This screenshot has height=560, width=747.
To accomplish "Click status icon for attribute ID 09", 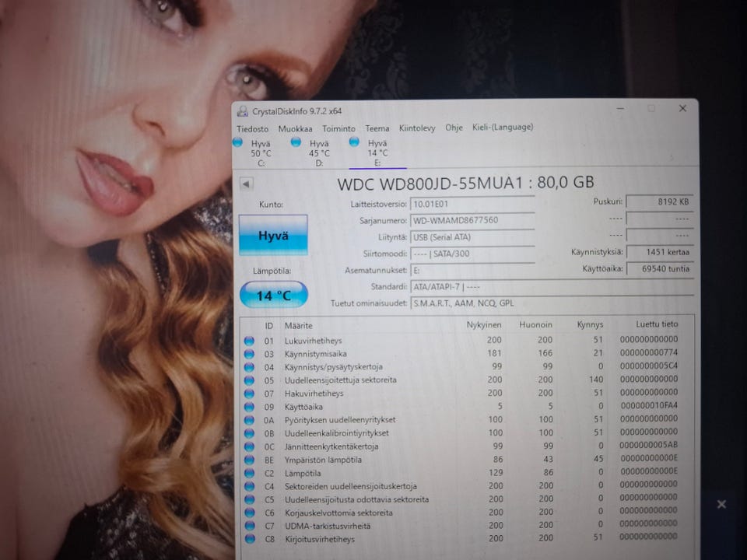I will [x=249, y=407].
